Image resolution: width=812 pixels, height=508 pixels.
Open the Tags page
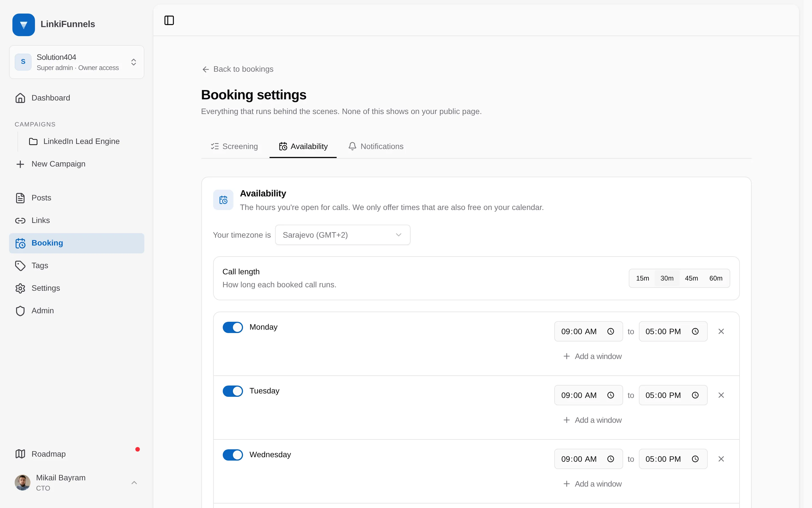pos(76,265)
